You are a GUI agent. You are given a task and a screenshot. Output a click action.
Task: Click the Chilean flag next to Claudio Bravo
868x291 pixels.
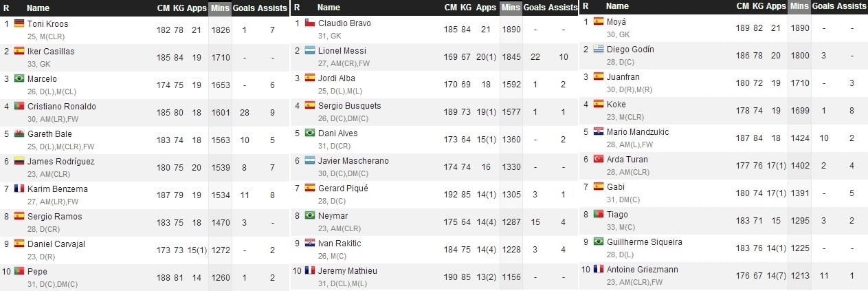tap(309, 23)
